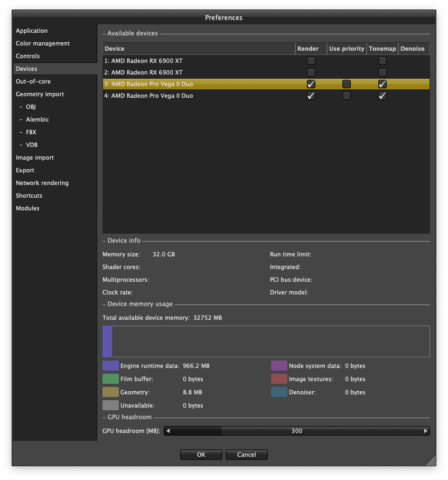Open Image import settings
This screenshot has width=448, height=480.
pos(34,158)
